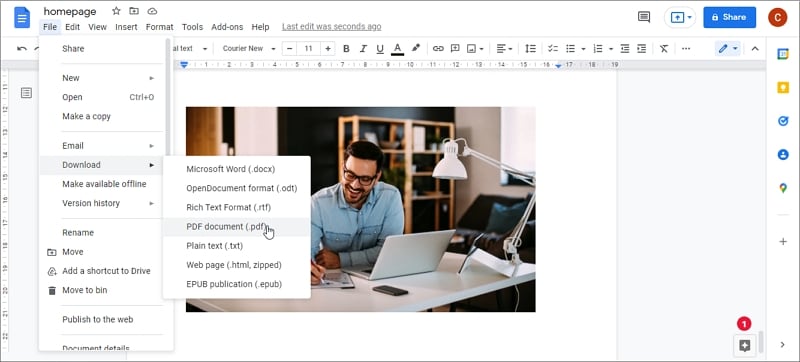This screenshot has height=362, width=800.
Task: Check the cloud document status icon
Action: tap(152, 11)
